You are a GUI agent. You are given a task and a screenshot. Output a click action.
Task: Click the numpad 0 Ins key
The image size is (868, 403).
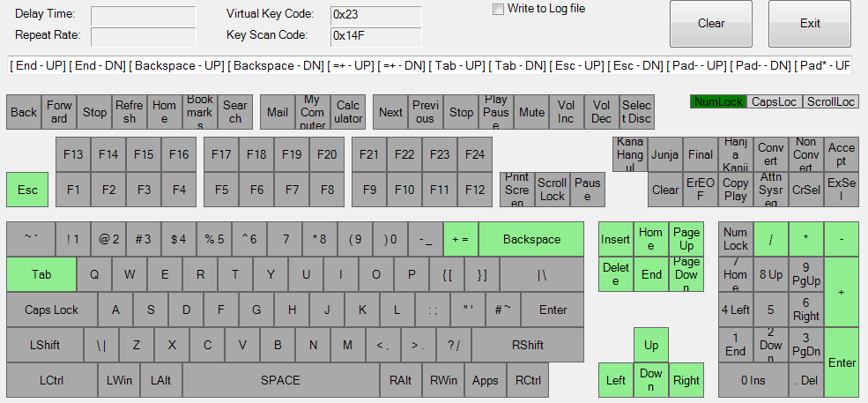coord(753,380)
